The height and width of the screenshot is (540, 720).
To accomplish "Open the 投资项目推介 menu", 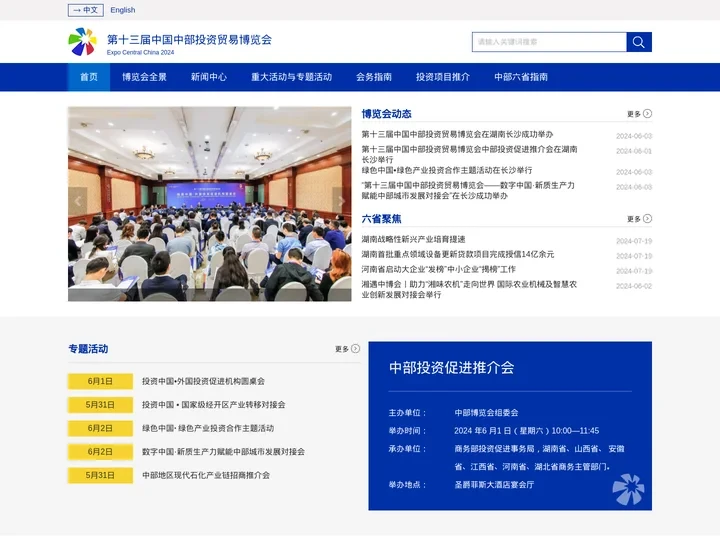I will pos(443,77).
